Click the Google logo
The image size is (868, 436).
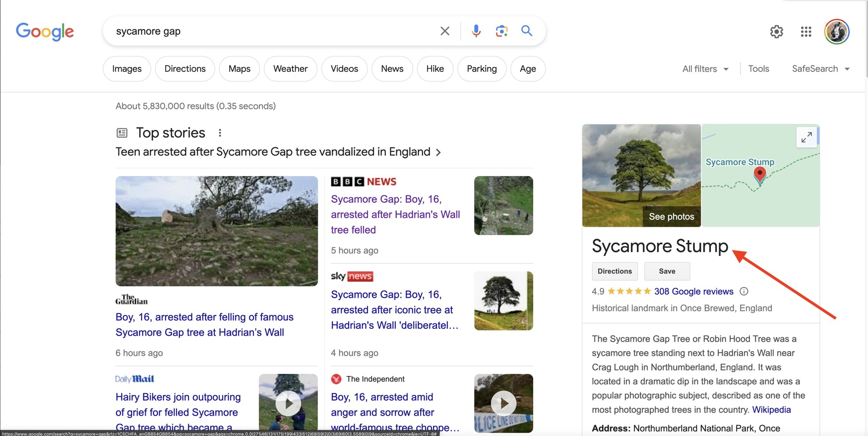click(x=45, y=31)
